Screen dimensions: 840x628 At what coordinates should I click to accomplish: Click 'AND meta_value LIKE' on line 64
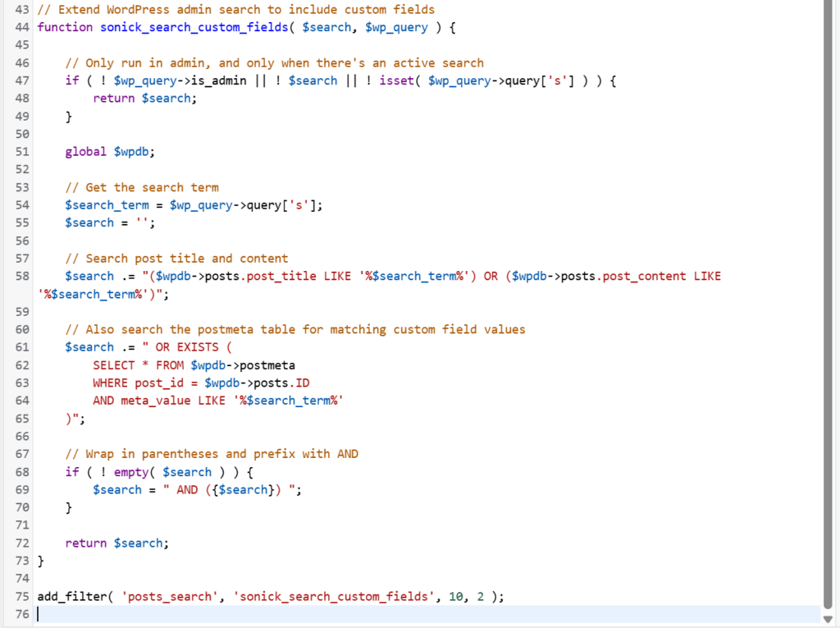tap(158, 401)
